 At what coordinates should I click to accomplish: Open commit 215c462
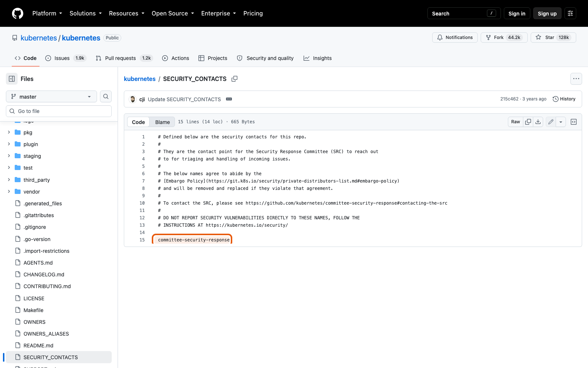click(509, 99)
